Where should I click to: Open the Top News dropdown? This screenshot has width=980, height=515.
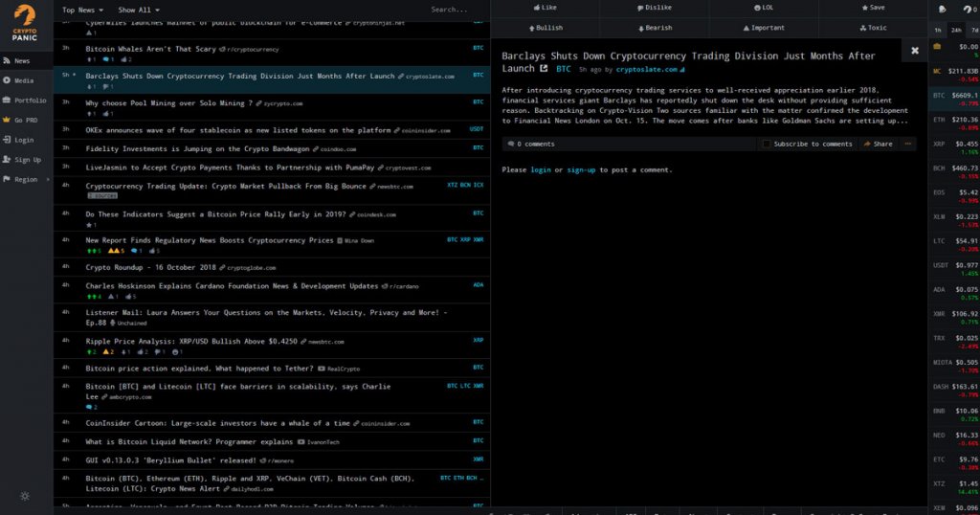click(82, 10)
